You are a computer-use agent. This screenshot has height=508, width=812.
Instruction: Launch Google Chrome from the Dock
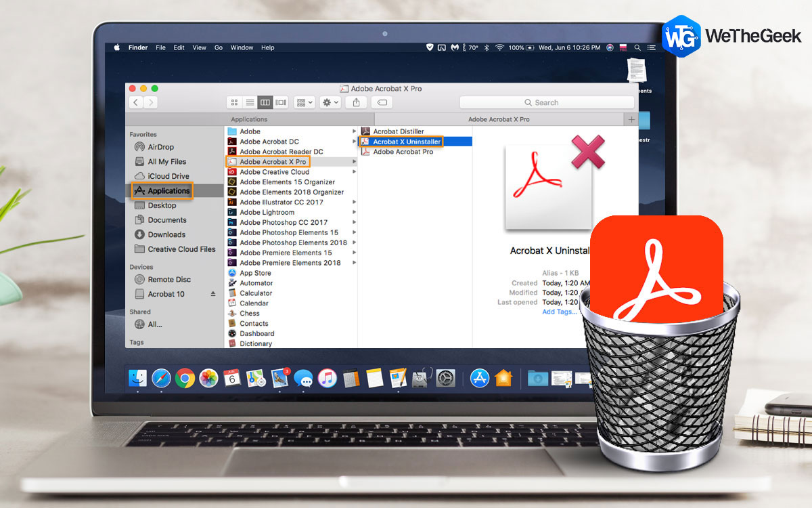185,378
